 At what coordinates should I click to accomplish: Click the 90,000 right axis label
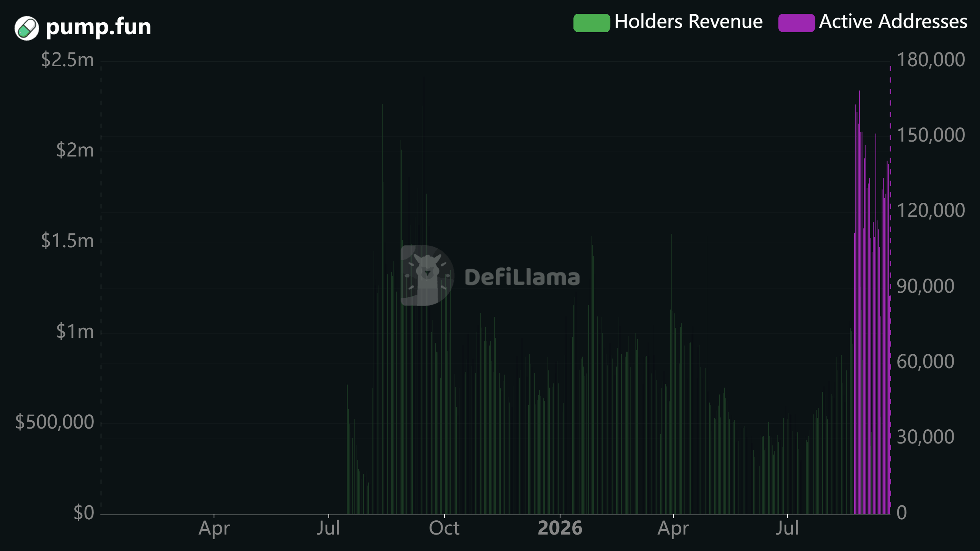click(x=926, y=286)
